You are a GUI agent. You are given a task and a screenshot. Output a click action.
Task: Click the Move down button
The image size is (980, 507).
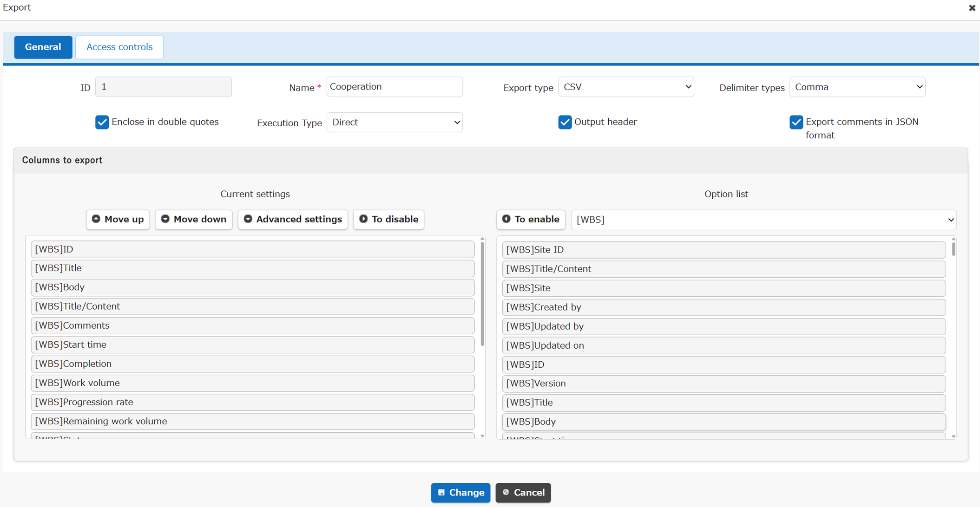click(x=194, y=219)
